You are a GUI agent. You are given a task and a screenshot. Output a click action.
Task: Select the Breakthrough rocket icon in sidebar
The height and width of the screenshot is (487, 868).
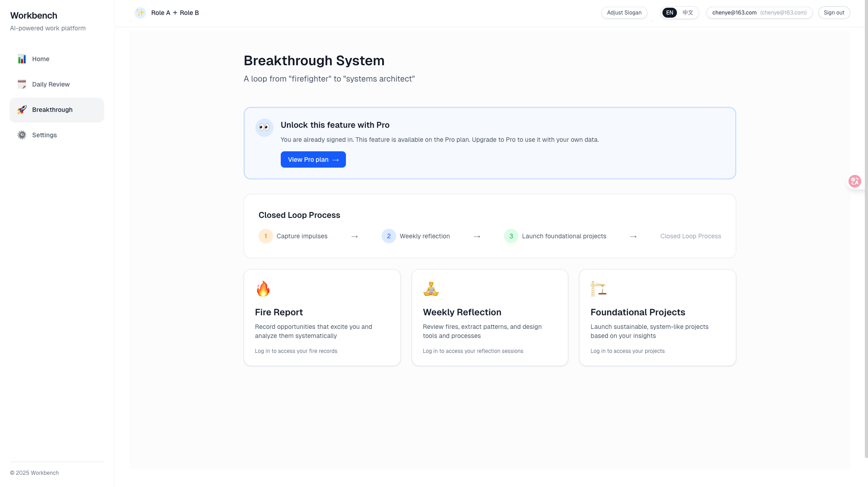coord(21,110)
